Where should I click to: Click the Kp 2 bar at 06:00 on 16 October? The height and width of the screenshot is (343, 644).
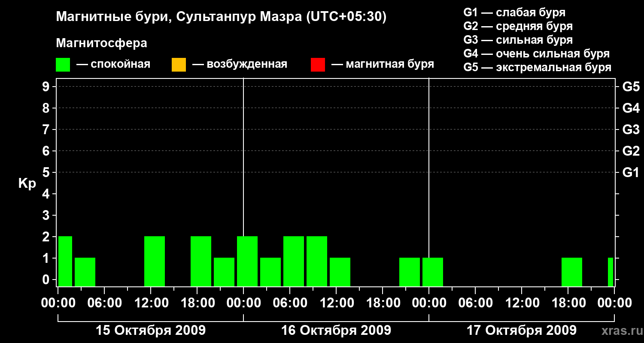[x=294, y=261]
